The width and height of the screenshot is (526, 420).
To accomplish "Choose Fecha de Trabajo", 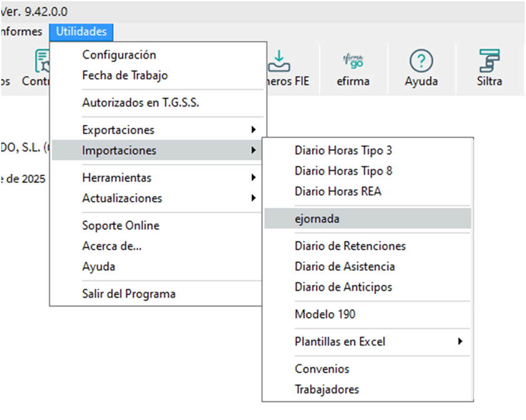I will click(125, 76).
